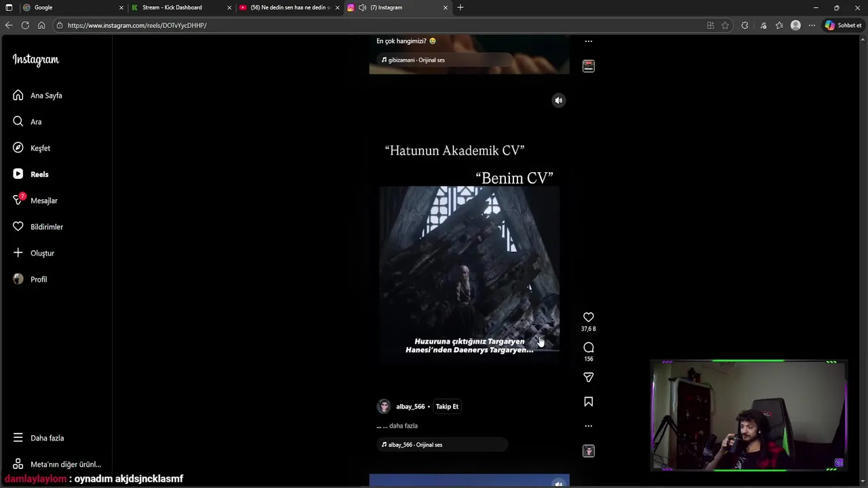Toggle the current reel's mute speaker button
868x488 pixels.
559,100
